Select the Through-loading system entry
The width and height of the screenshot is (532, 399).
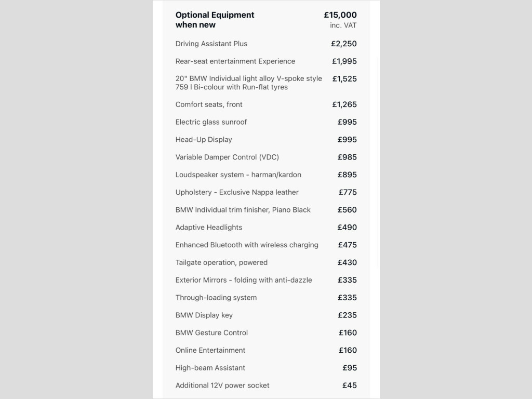point(216,298)
